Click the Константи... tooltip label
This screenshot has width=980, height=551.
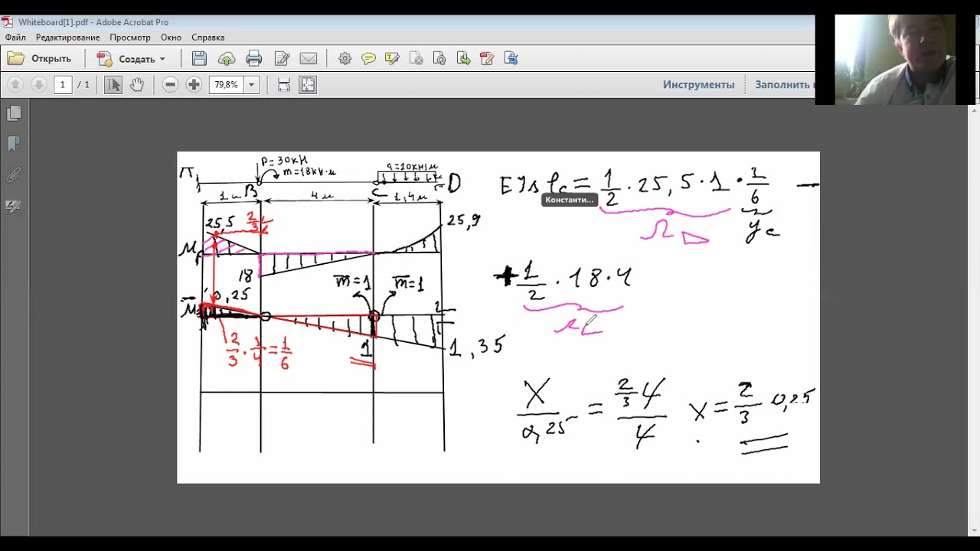pyautogui.click(x=569, y=200)
